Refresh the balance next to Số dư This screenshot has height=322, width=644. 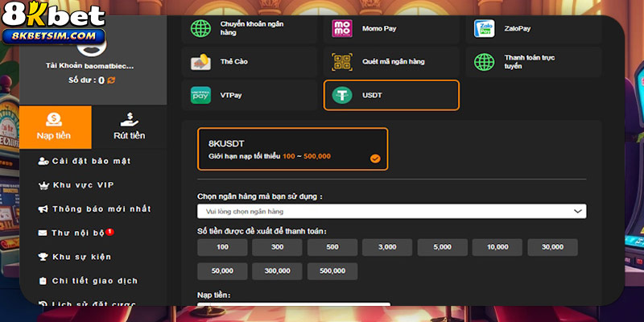click(111, 80)
